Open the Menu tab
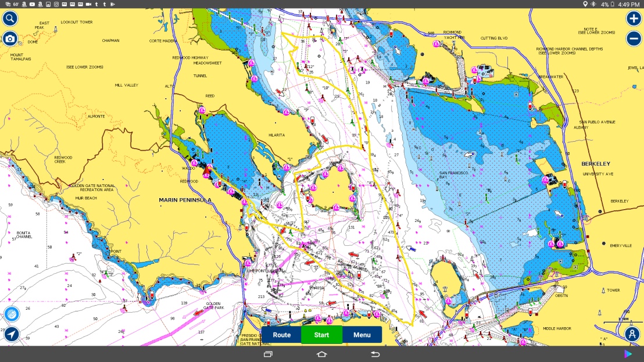The height and width of the screenshot is (362, 644). [362, 335]
